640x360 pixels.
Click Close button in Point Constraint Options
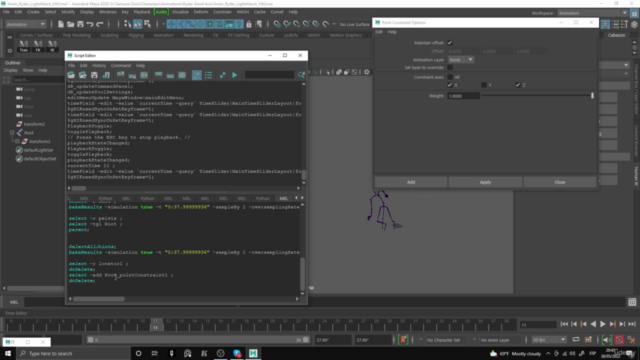click(x=560, y=182)
